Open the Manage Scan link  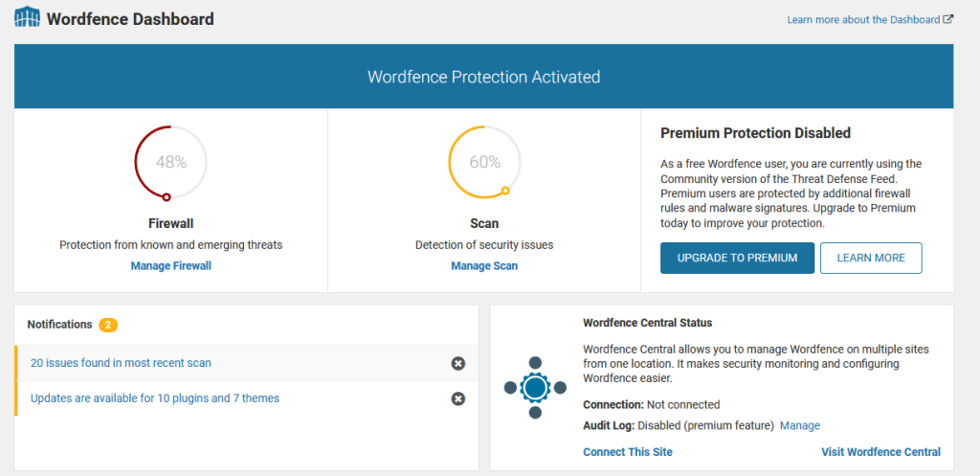point(484,266)
